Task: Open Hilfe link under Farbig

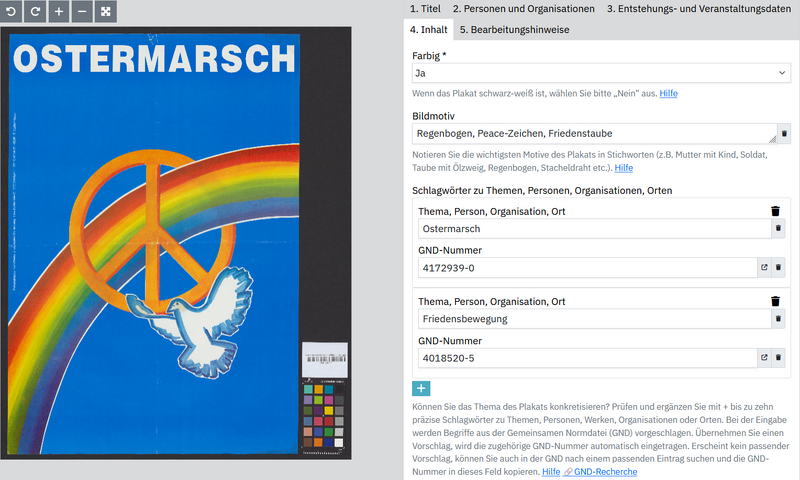Action: 668,93
